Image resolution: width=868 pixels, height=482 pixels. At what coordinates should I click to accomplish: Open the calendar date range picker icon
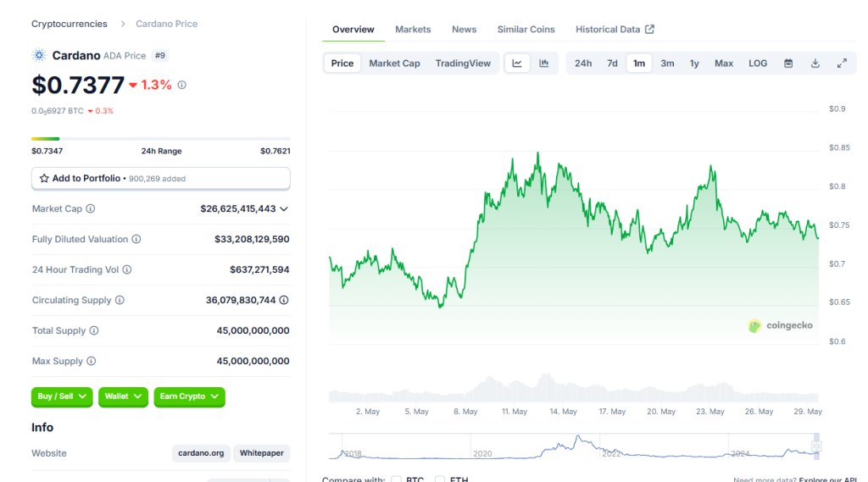(x=788, y=63)
